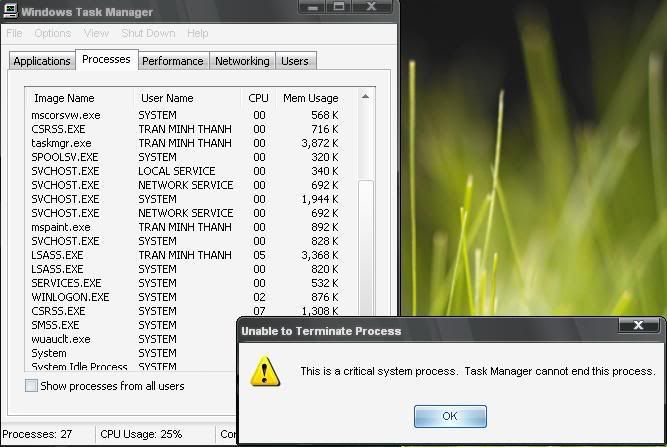Click the critical system process message text
The height and width of the screenshot is (447, 667).
(x=478, y=371)
